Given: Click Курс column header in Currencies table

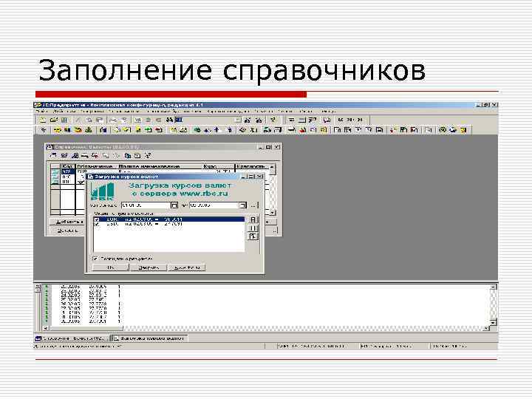Looking at the screenshot, I should pyautogui.click(x=218, y=166).
